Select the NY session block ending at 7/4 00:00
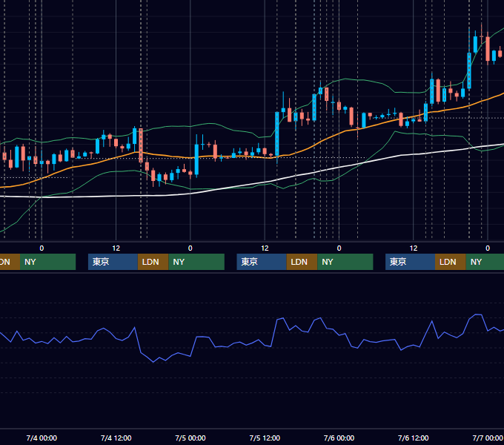 click(47, 262)
